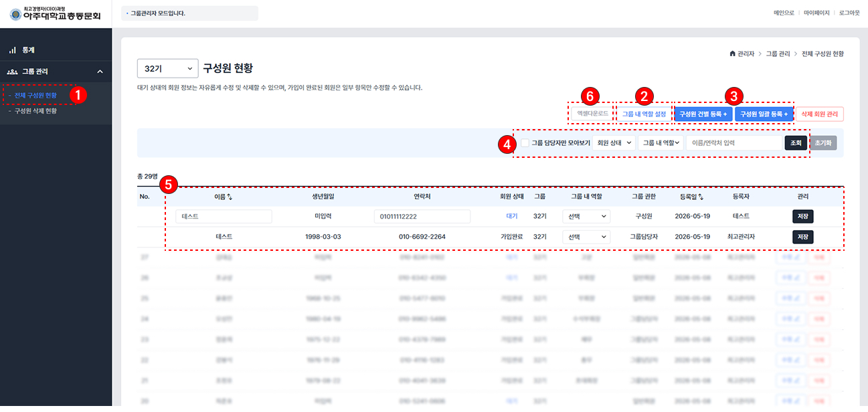Click 로그아웃 link
The width and height of the screenshot is (868, 412).
tap(849, 13)
